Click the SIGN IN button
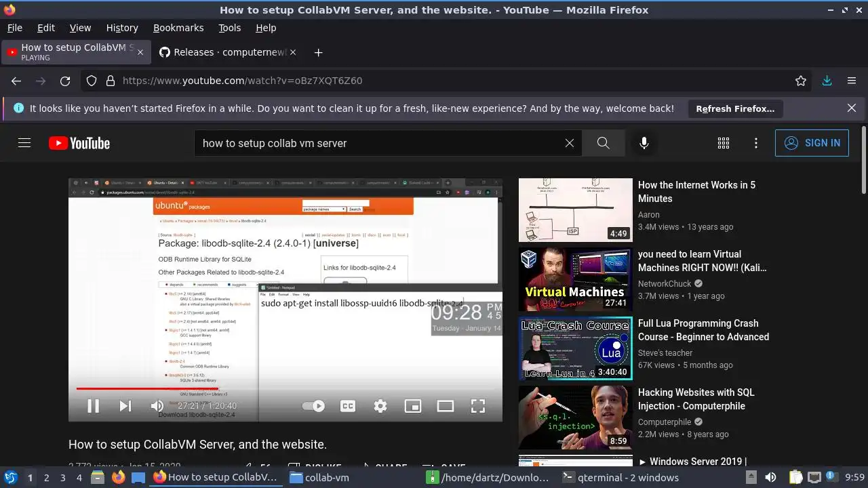 pyautogui.click(x=812, y=143)
